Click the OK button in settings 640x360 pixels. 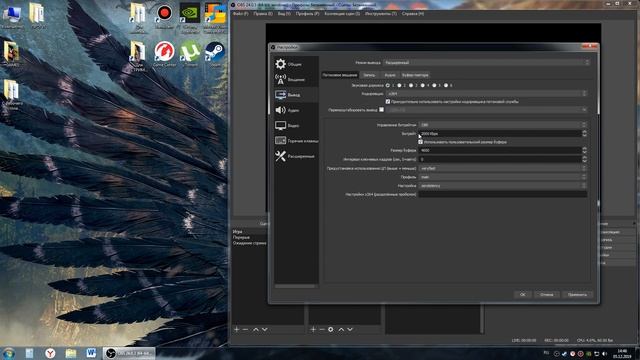pos(522,294)
